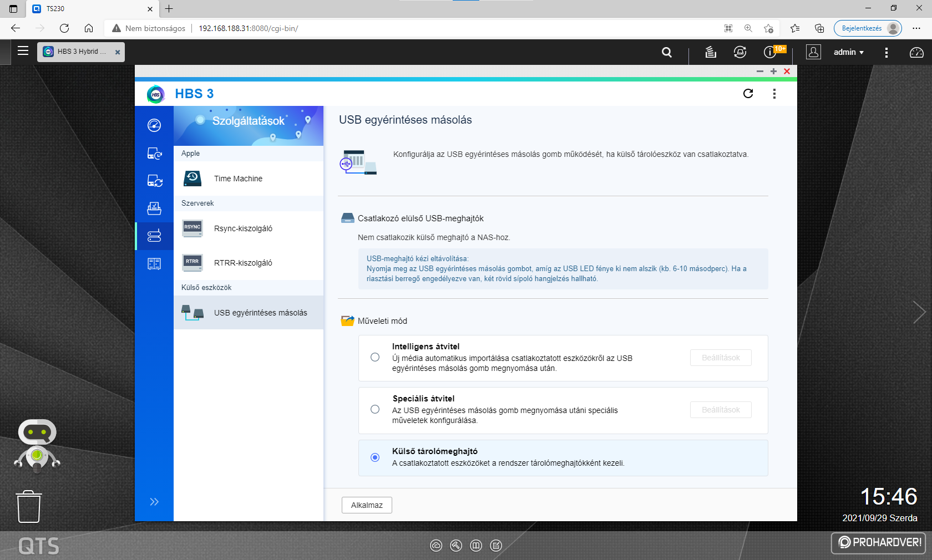
Task: Open the Sync sidebar icon
Action: point(154,181)
